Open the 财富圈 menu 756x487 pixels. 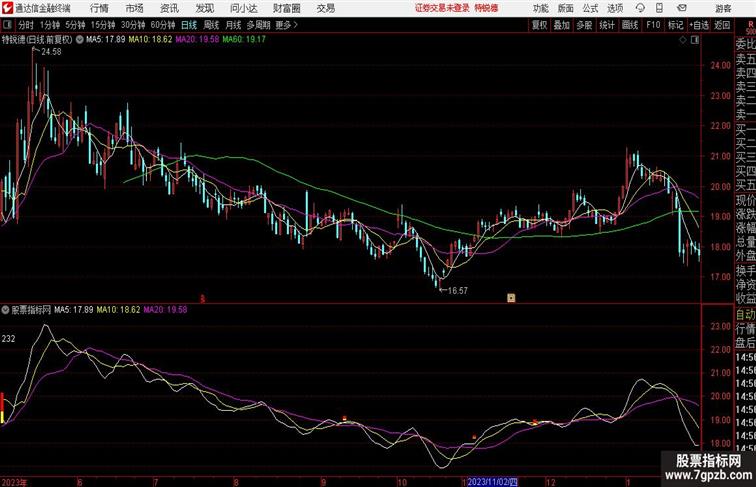(287, 8)
